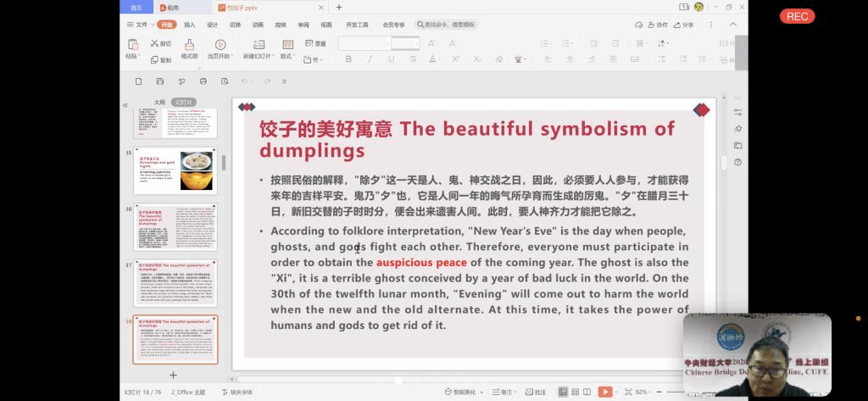This screenshot has width=868, height=401.
Task: Click the New Slide (新建幻灯片) icon
Action: [259, 44]
